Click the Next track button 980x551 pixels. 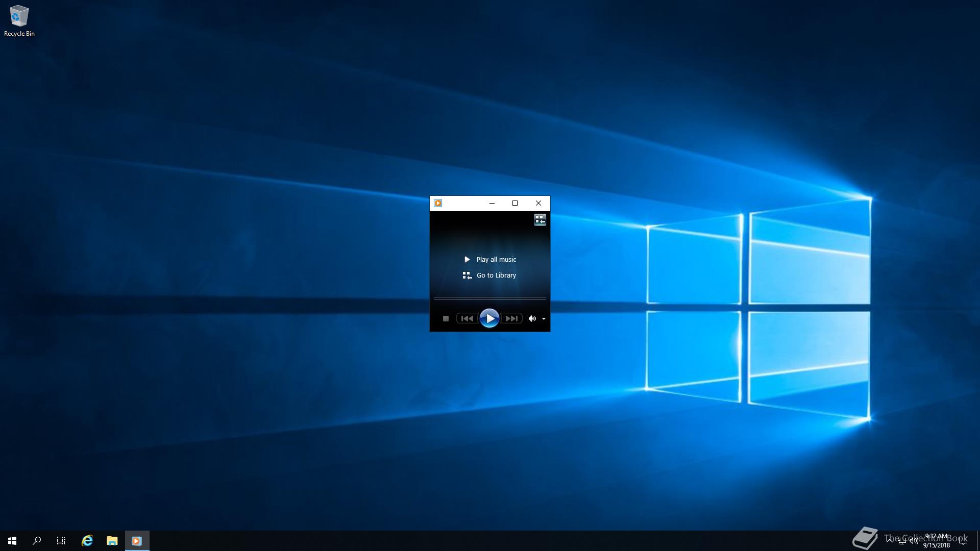coord(511,319)
